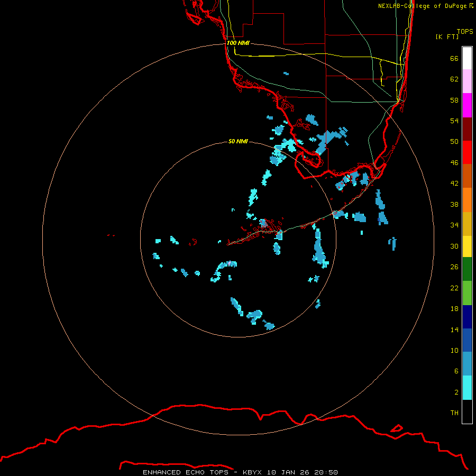Click the light steel-blue legend swatch
The width and height of the screenshot is (476, 476).
(x=467, y=364)
